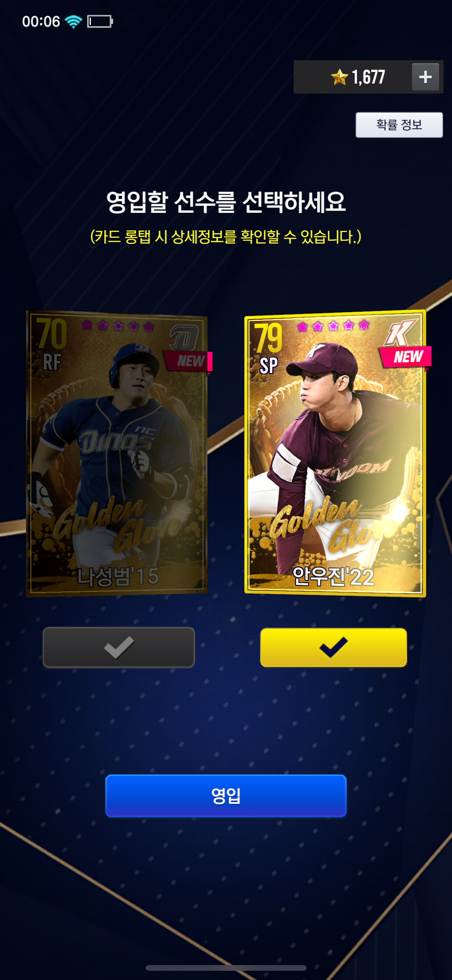This screenshot has height=980, width=452.
Task: Tap the 나성범'15 Golden Glove card
Action: (117, 454)
